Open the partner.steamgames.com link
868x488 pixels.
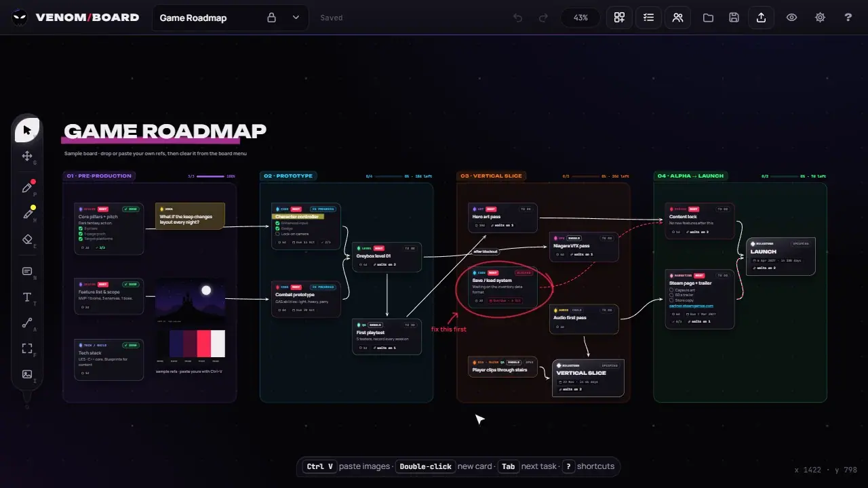point(691,306)
